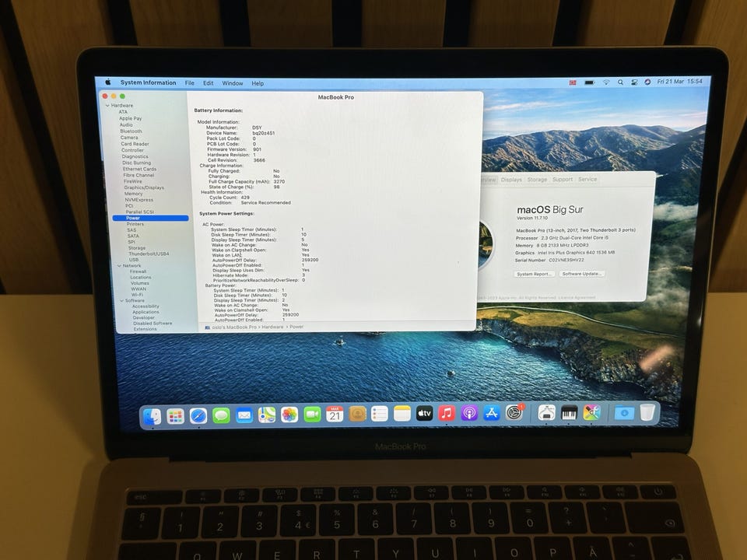Select Storage in the Hardware list
Image resolution: width=747 pixels, height=560 pixels.
[x=137, y=248]
